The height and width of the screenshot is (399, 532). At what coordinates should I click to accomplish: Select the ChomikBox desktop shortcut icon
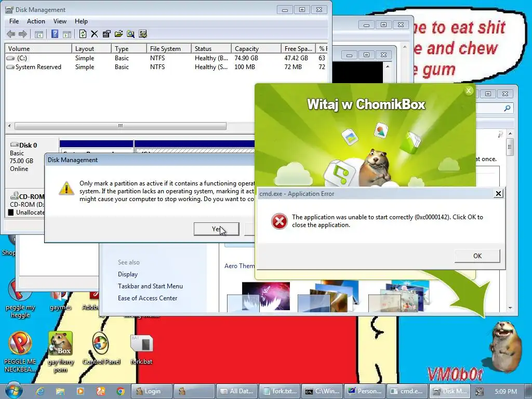[x=61, y=352]
